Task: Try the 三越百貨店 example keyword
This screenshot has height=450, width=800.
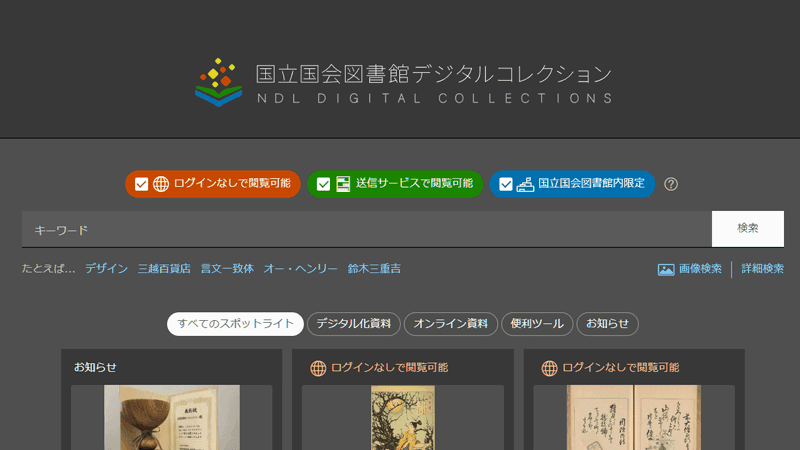Action: [164, 269]
